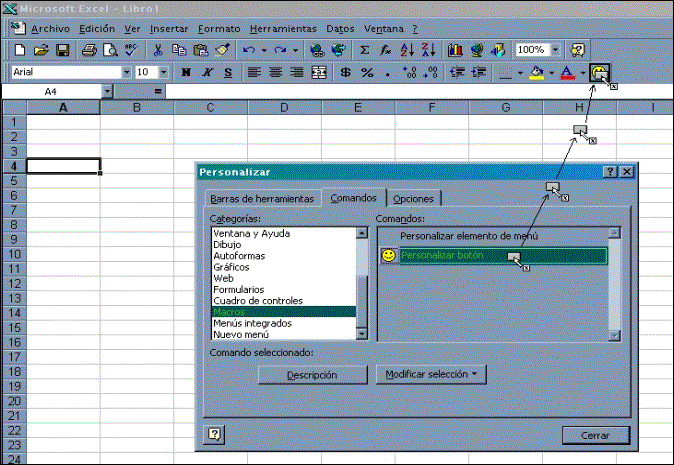The width and height of the screenshot is (674, 465).
Task: Open the Font Color red A swatch
Action: tap(567, 72)
